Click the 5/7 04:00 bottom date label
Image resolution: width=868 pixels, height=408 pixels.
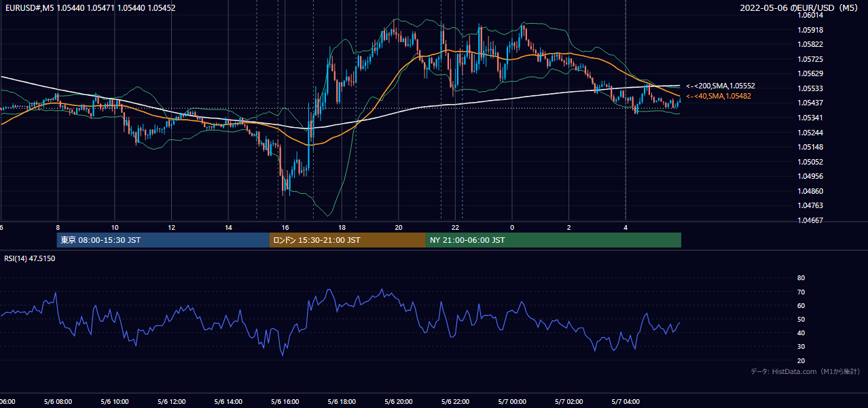626,402
